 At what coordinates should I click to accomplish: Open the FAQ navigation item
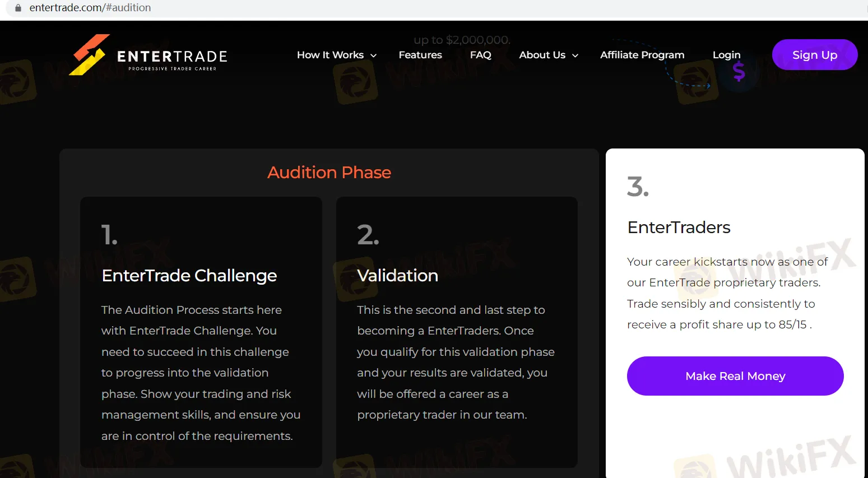click(x=480, y=54)
